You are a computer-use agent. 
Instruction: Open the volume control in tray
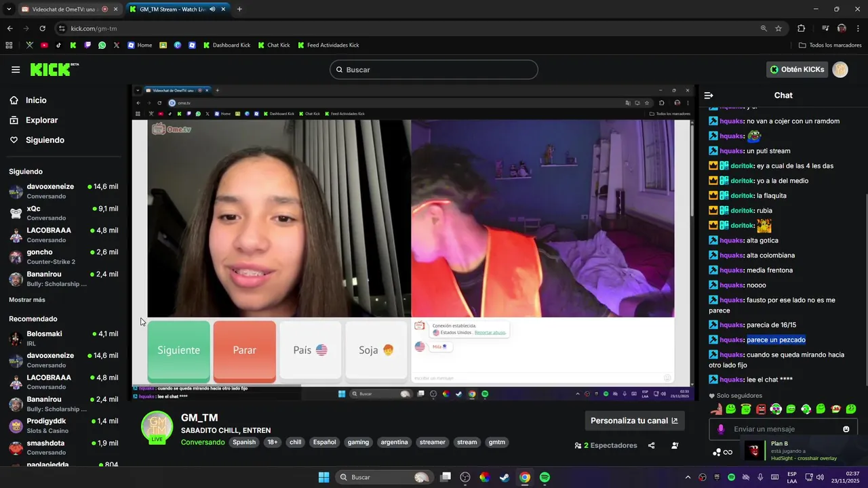point(820,477)
